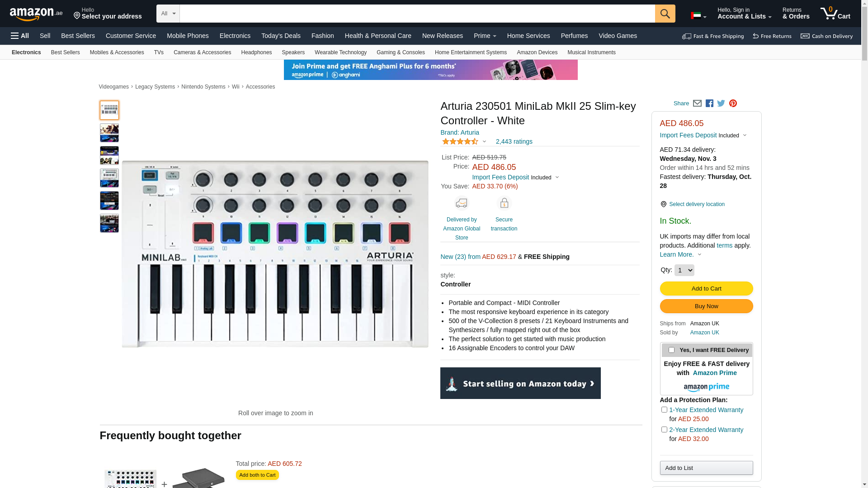Open the 2,443 ratings link
Viewport: 868px width, 488px height.
tap(514, 141)
